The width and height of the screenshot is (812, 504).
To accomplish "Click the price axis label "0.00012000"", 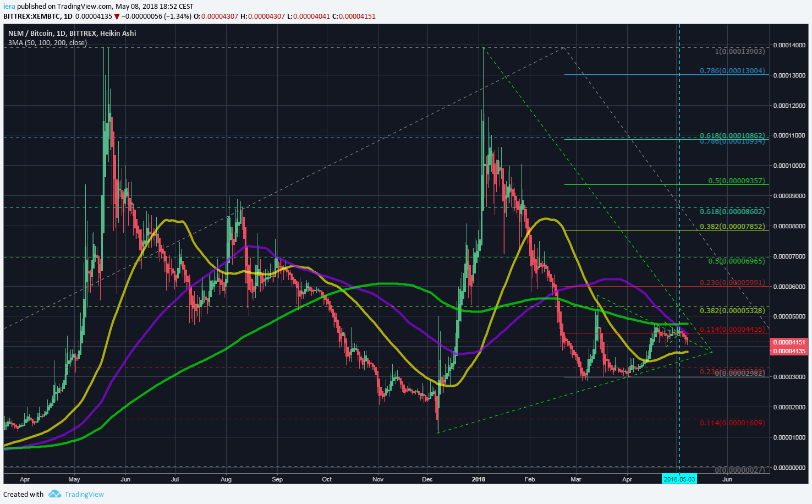I will (789, 105).
